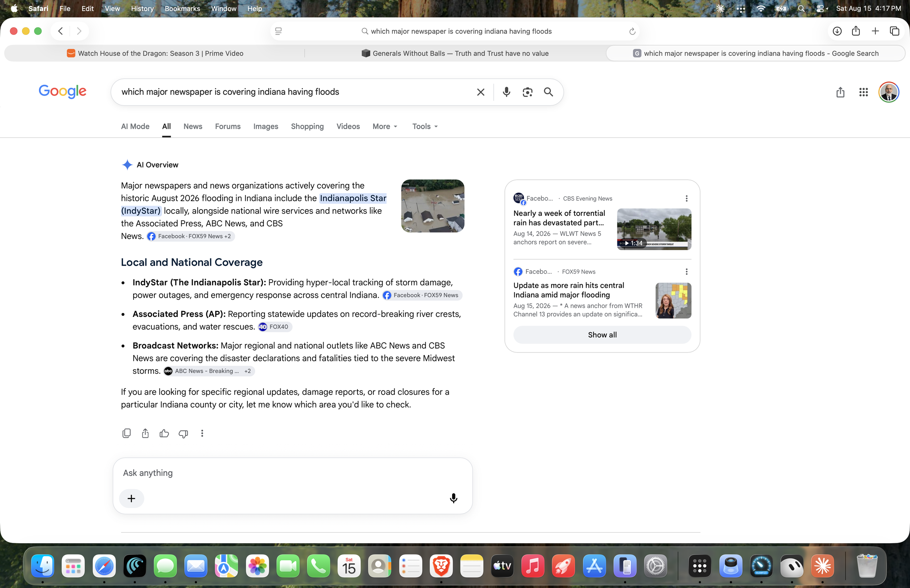This screenshot has width=910, height=588.
Task: Copy the AI Overview text
Action: click(x=126, y=433)
